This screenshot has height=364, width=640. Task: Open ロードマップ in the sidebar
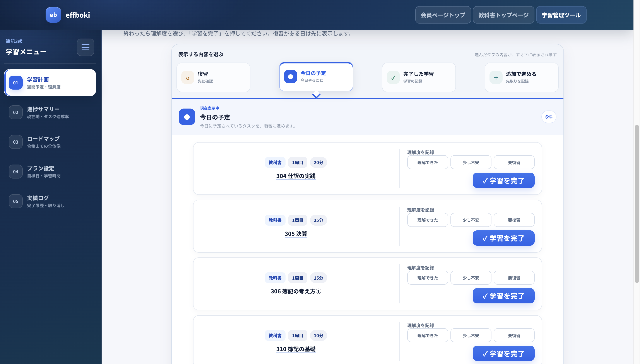50,142
